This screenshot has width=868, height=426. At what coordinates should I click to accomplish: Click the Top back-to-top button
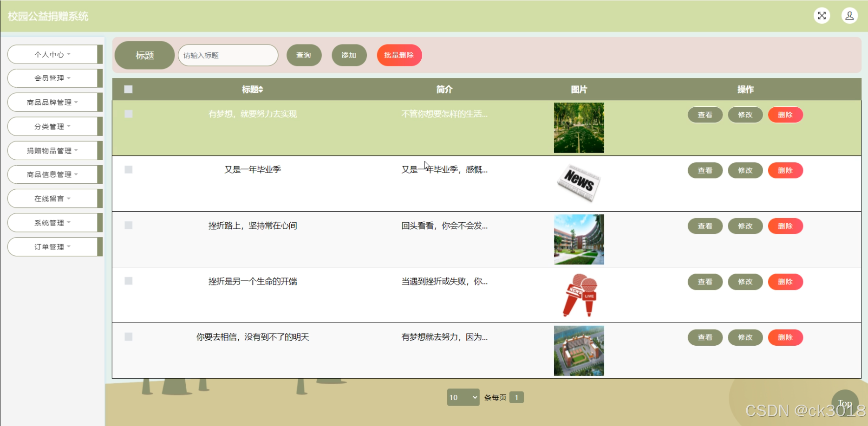pyautogui.click(x=845, y=403)
